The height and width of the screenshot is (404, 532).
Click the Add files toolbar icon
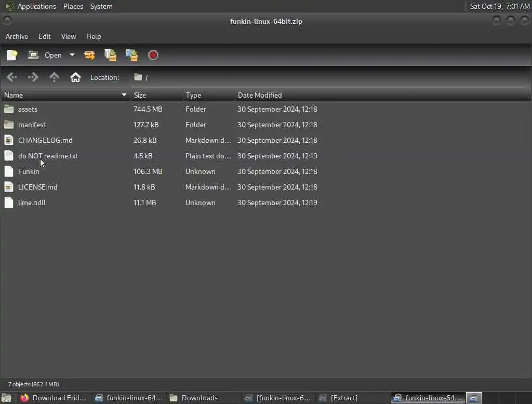[111, 55]
